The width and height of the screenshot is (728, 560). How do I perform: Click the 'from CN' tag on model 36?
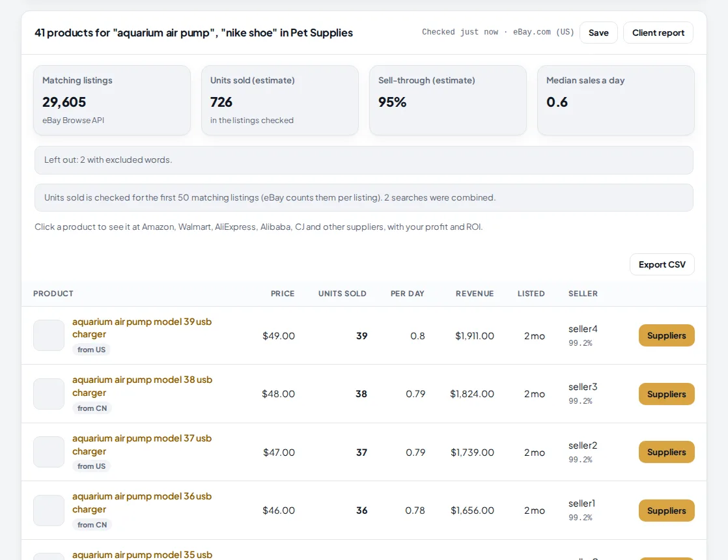[92, 525]
